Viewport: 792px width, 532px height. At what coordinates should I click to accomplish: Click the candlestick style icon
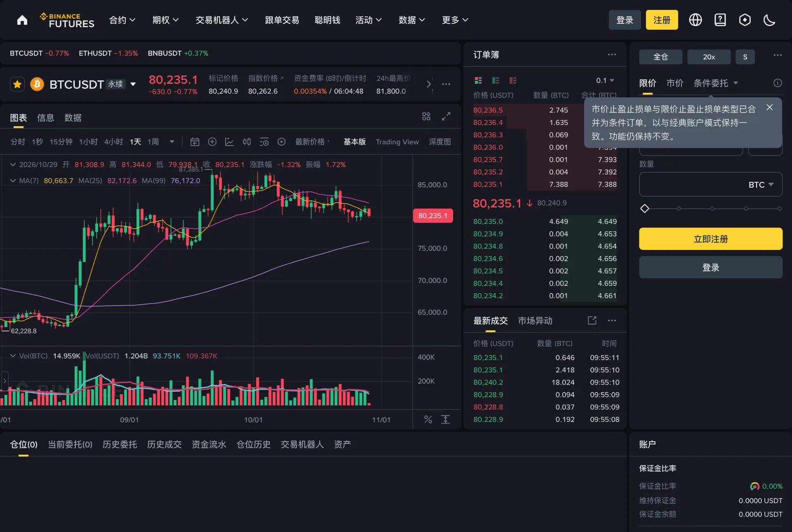[247, 142]
